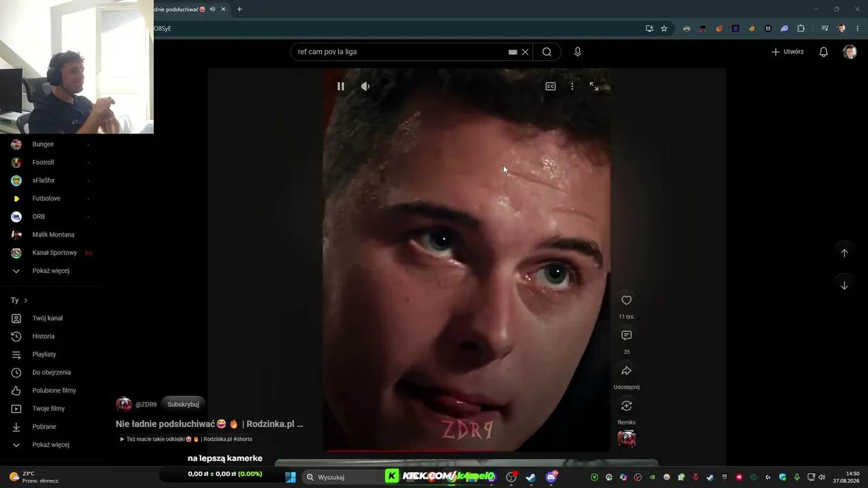This screenshot has height=488, width=868.
Task: Open the browser media controls icon
Action: click(x=825, y=28)
